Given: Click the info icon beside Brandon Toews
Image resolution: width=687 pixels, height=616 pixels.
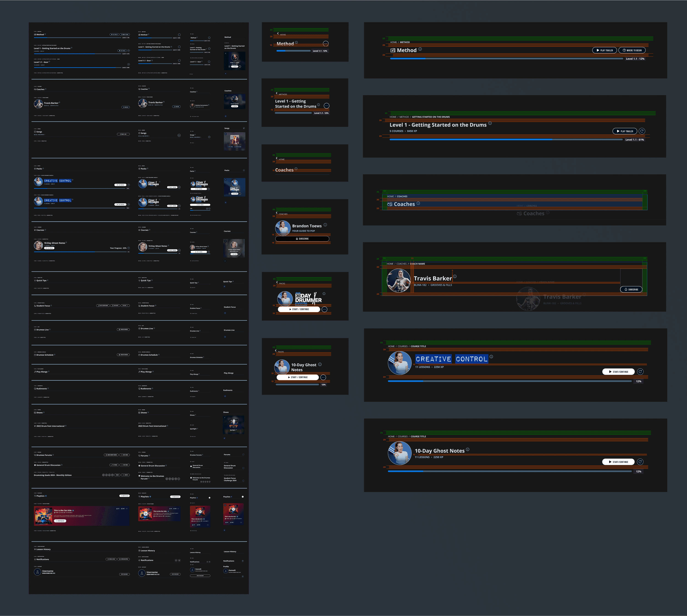Looking at the screenshot, I should coord(325,225).
